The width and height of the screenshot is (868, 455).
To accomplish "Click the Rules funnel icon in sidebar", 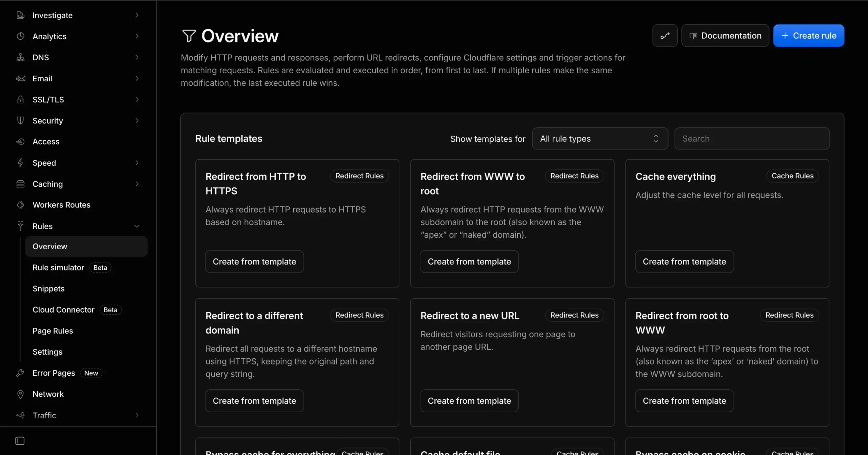I will (20, 226).
